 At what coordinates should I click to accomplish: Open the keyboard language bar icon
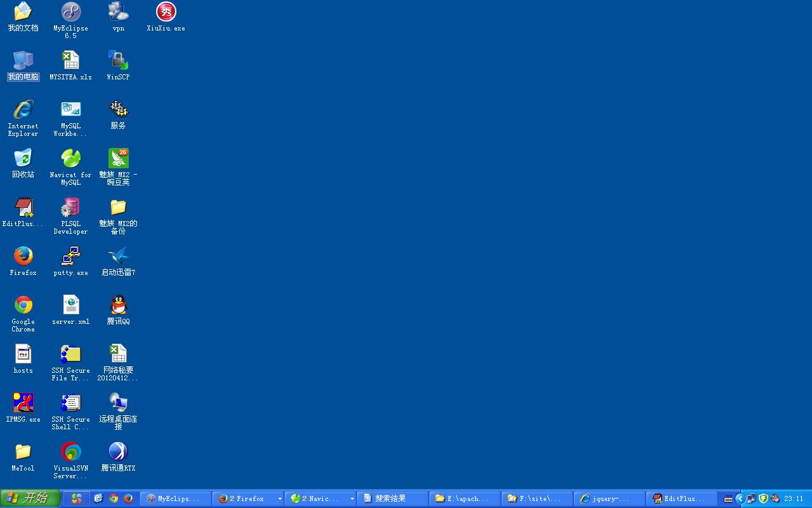728,498
